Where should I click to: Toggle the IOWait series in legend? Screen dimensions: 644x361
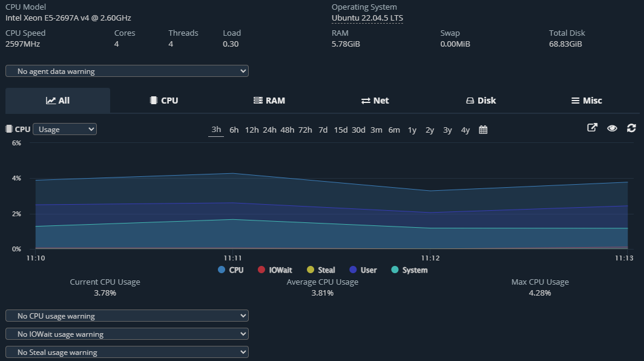click(275, 270)
